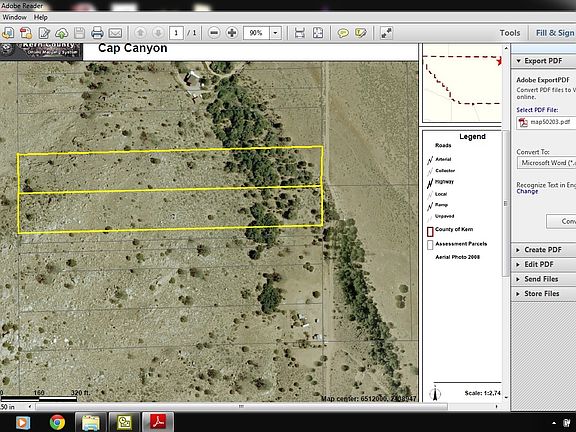Click the Map center coordinates text
The image size is (576, 432).
369,398
